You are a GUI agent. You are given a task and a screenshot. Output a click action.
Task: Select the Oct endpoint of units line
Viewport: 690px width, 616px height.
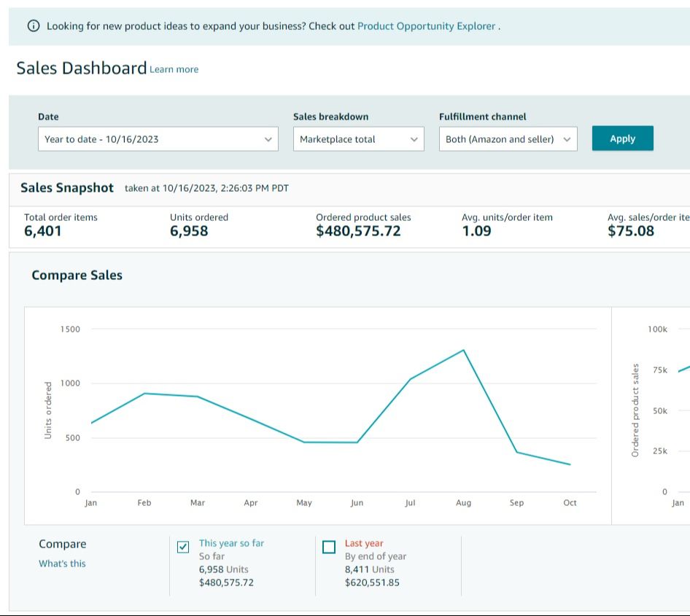[570, 464]
